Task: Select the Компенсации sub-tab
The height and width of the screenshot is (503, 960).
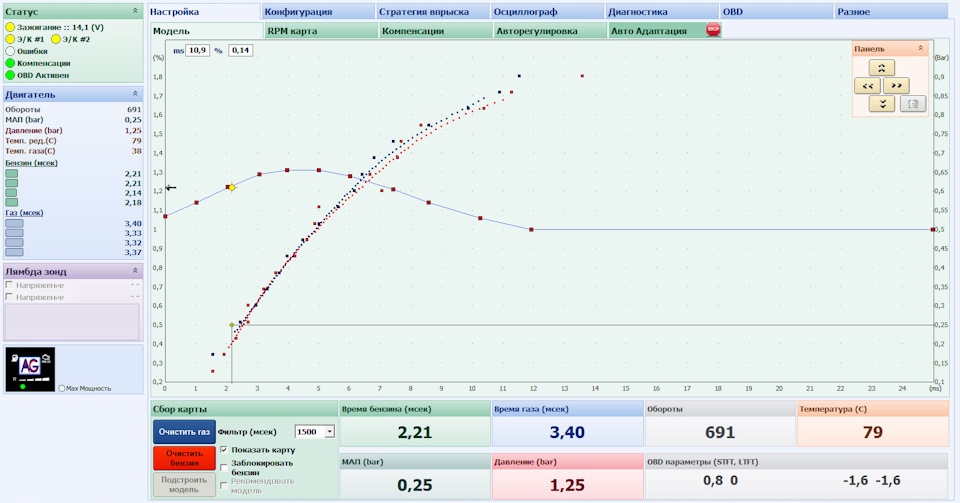Action: (x=436, y=31)
